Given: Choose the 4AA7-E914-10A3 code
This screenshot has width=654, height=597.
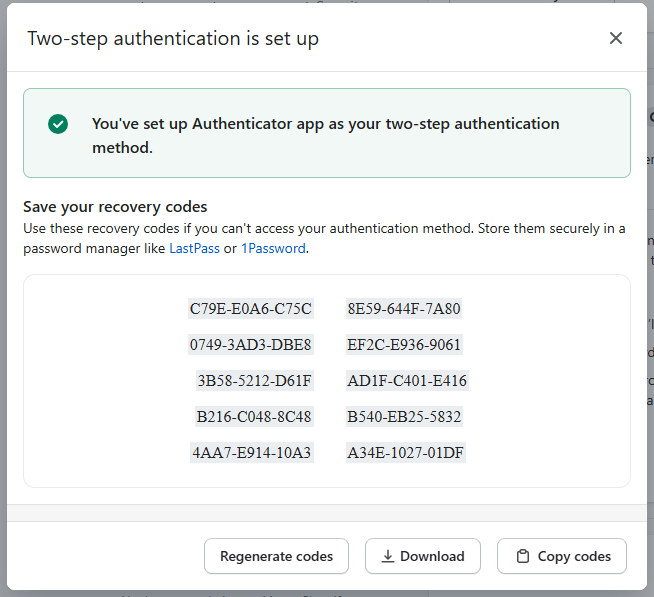Looking at the screenshot, I should click(x=252, y=453).
